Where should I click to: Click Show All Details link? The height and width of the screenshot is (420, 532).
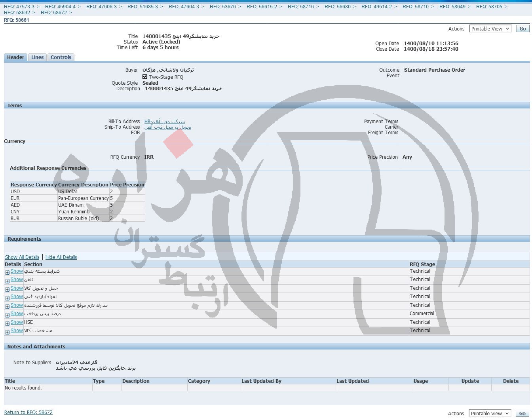[22, 257]
